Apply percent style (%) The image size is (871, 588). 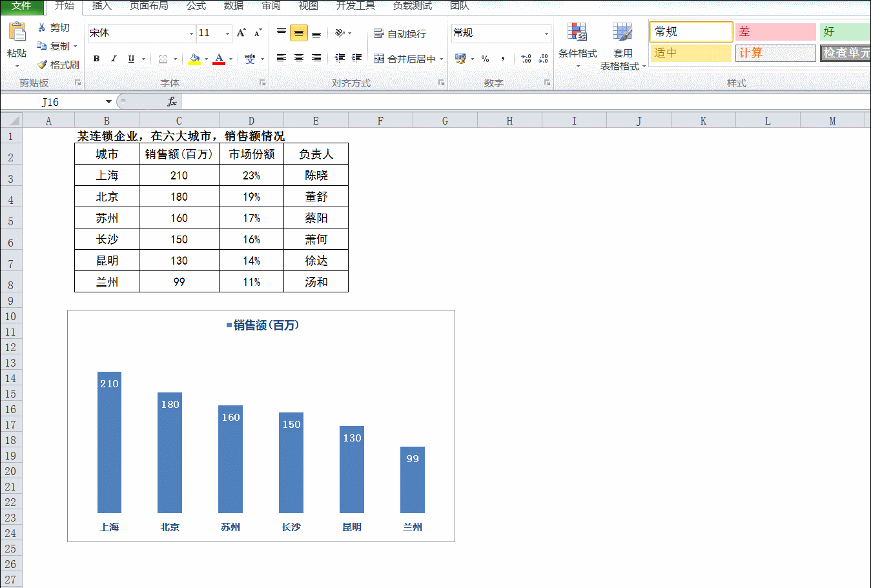[x=485, y=59]
